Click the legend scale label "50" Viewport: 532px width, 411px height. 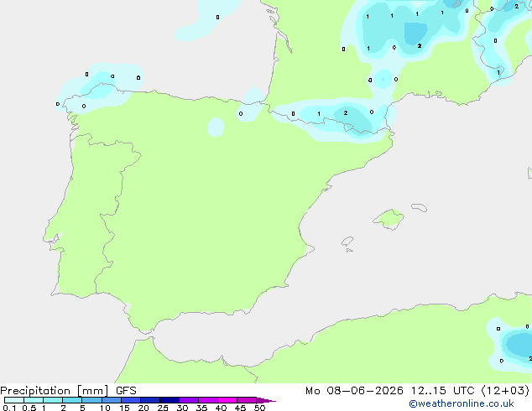click(259, 408)
